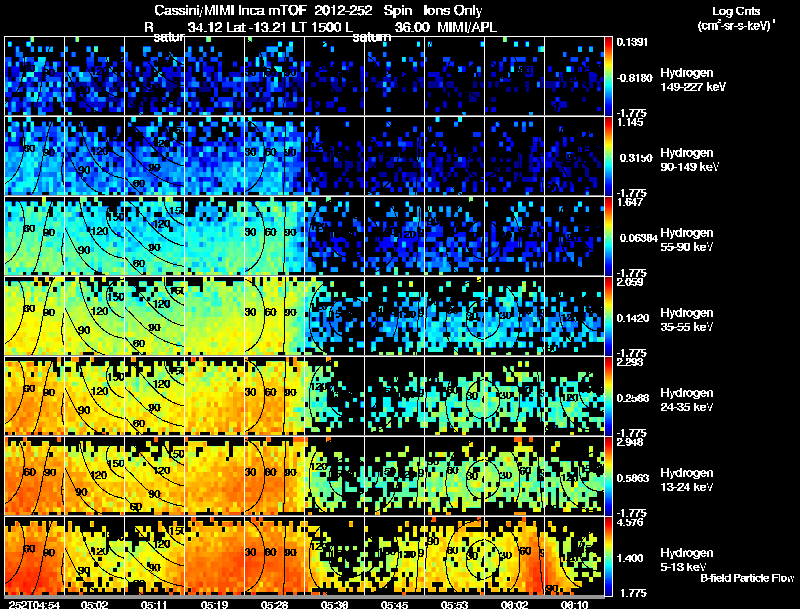Screen dimensions: 800x609
Task: Click the colorbar midpoint value '1.400'
Action: point(632,558)
